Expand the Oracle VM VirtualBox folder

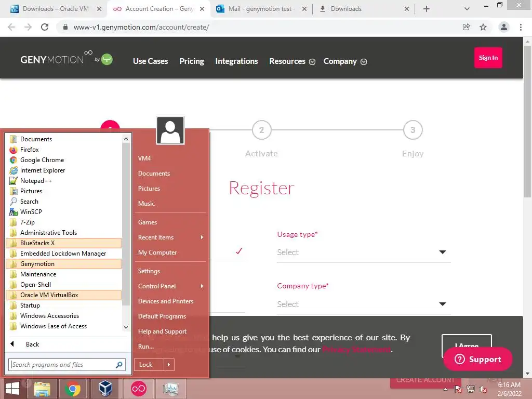point(63,295)
